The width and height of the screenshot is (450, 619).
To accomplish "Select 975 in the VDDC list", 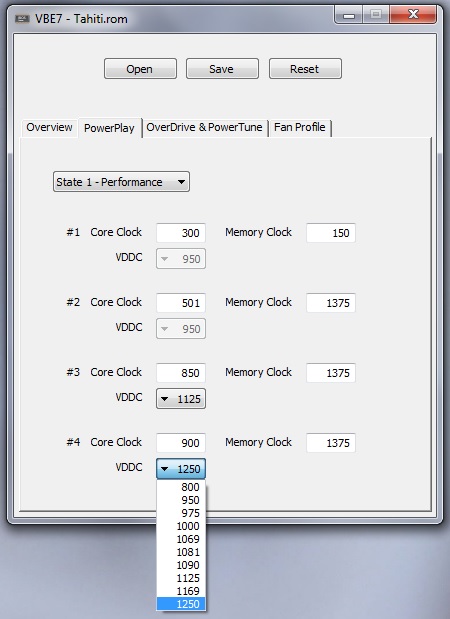I will click(x=181, y=513).
